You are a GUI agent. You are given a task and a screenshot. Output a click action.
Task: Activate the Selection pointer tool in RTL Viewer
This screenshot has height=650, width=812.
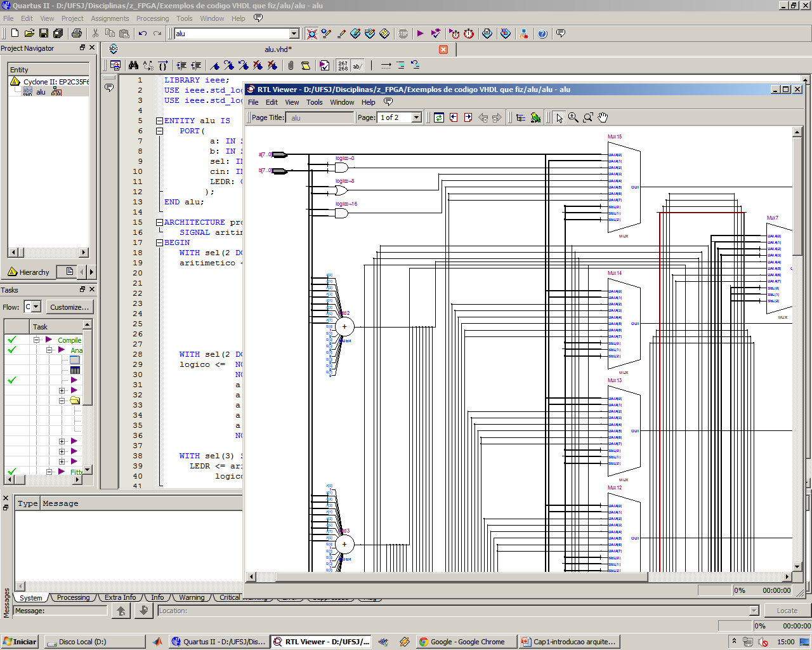tap(559, 117)
